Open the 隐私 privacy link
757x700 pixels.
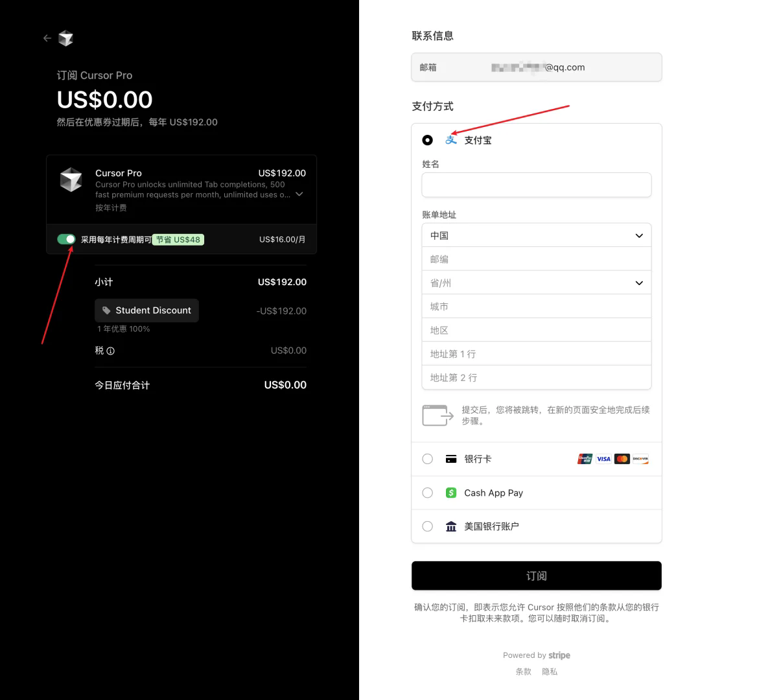point(550,671)
